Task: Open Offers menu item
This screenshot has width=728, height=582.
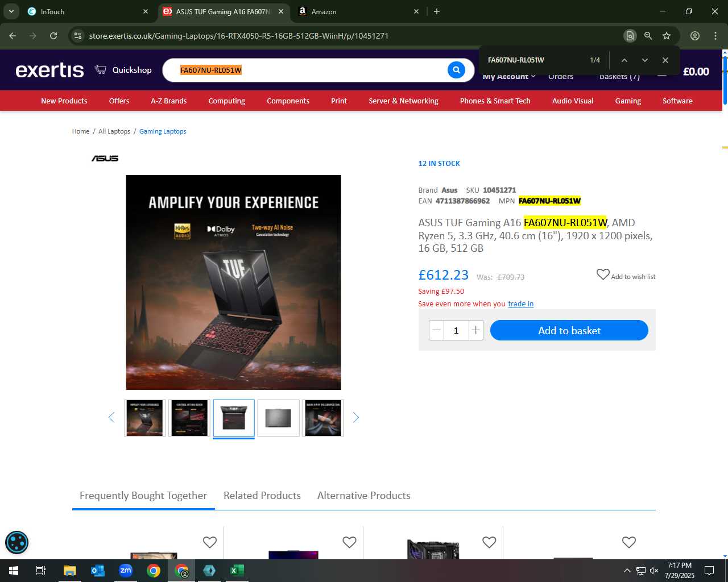Action: point(119,101)
